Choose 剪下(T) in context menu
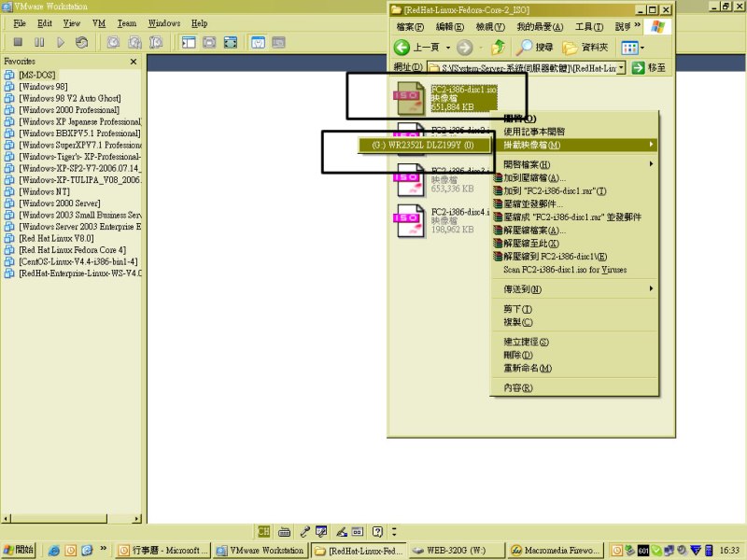This screenshot has width=747, height=560. (574, 309)
